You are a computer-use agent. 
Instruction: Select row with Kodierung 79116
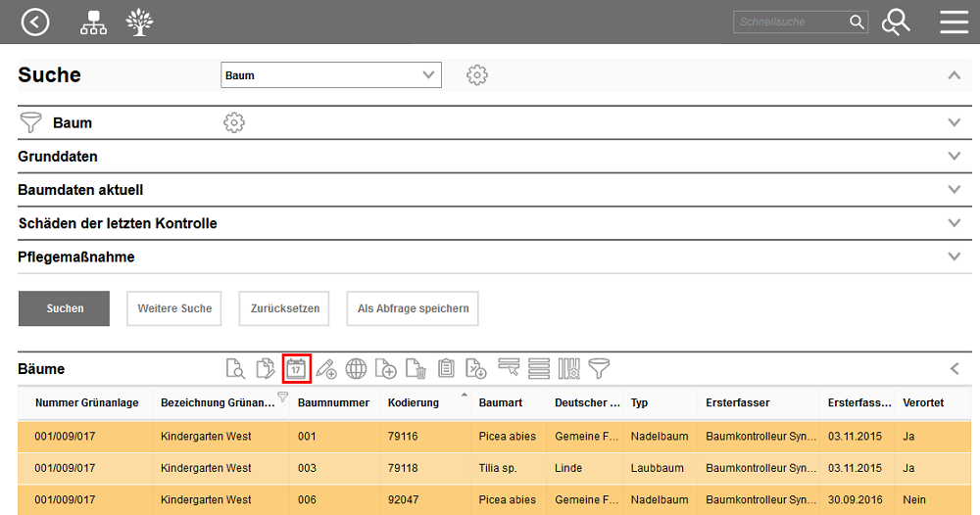coord(494,437)
